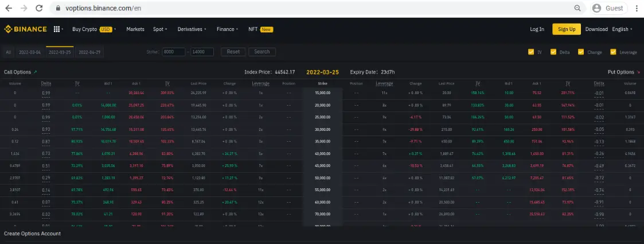Toggle the IV column checkbox
644x244 pixels.
pyautogui.click(x=531, y=52)
